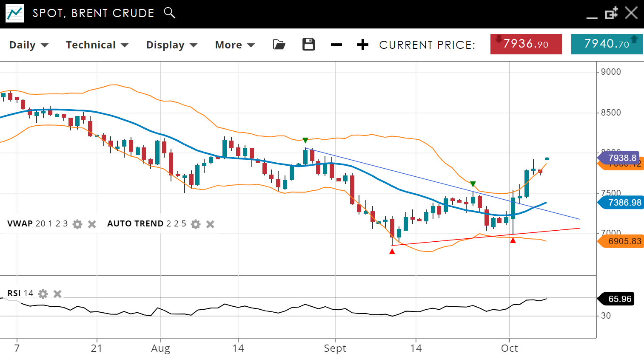Zoom out with the minus icon
The height and width of the screenshot is (356, 644).
pos(336,45)
